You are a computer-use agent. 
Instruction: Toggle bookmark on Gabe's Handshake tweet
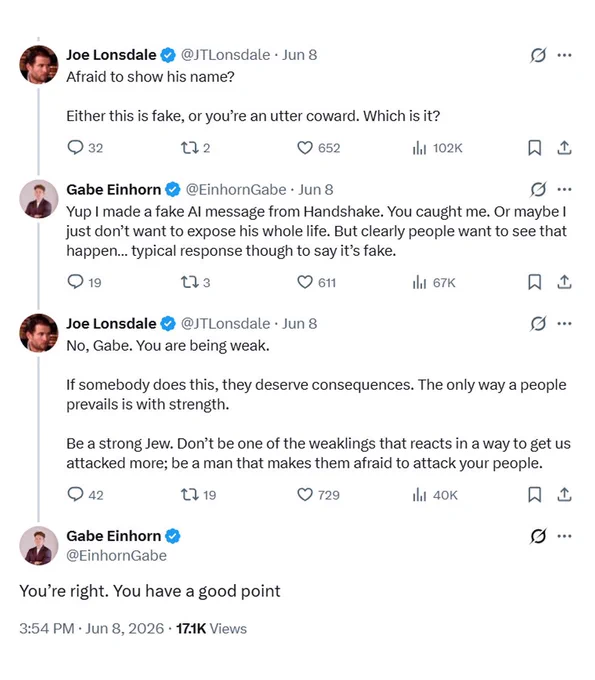click(534, 282)
